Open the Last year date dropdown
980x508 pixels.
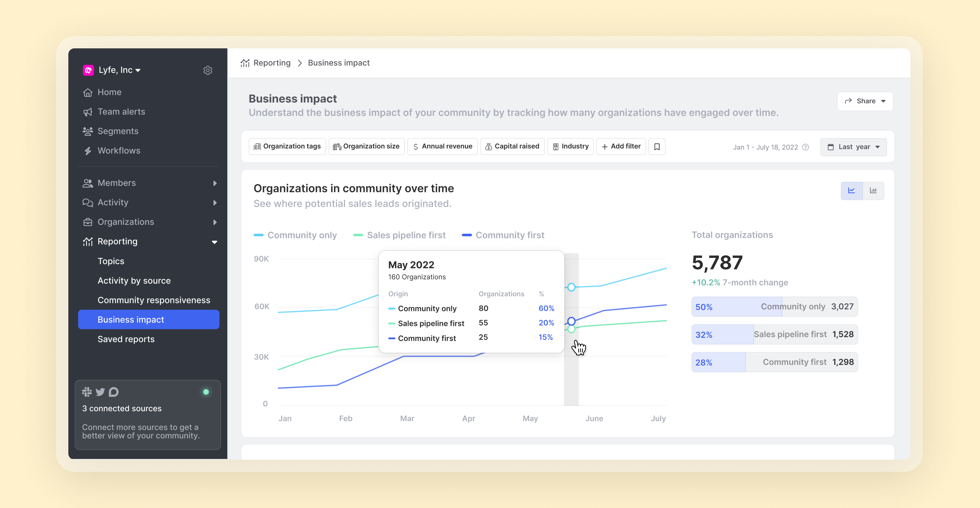tap(853, 147)
